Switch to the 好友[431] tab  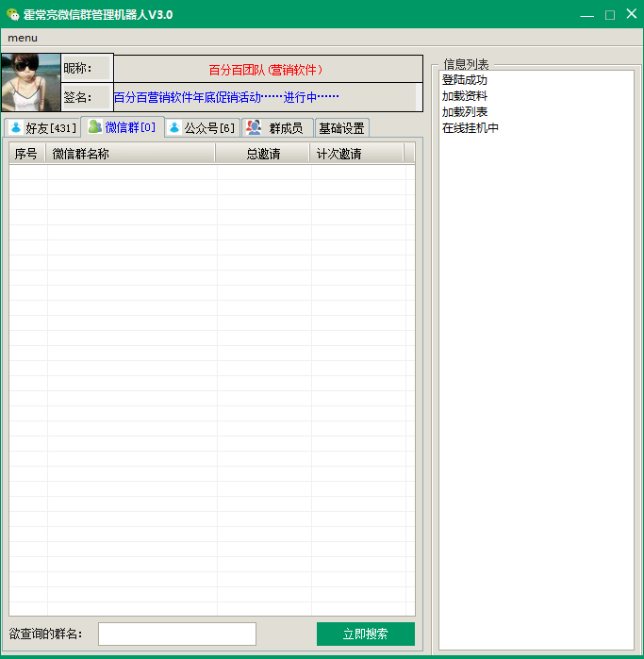tap(42, 128)
